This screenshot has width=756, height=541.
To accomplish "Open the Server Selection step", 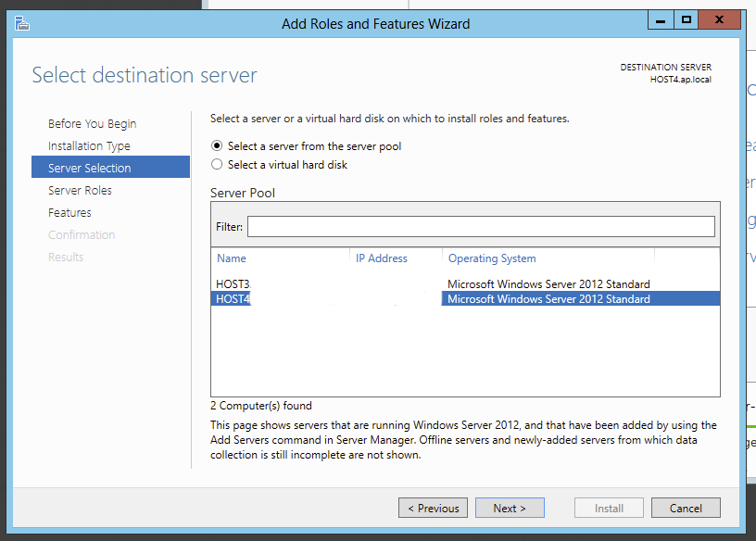I will 90,169.
